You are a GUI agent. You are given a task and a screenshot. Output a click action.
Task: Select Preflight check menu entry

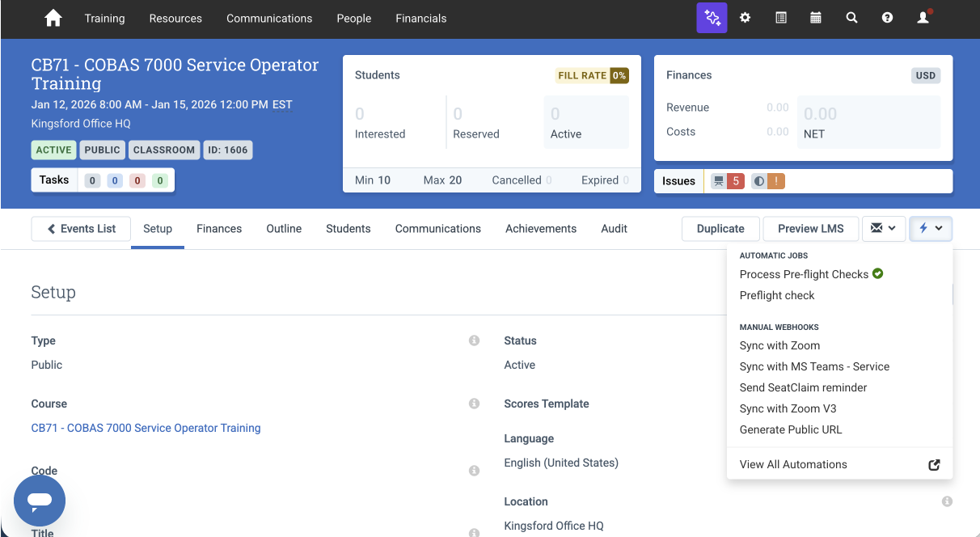(x=777, y=295)
